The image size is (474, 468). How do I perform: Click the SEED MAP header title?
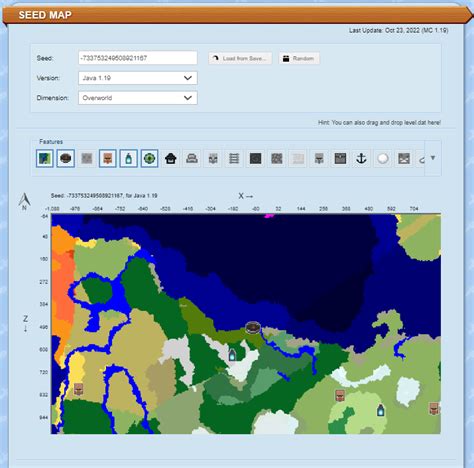point(45,15)
